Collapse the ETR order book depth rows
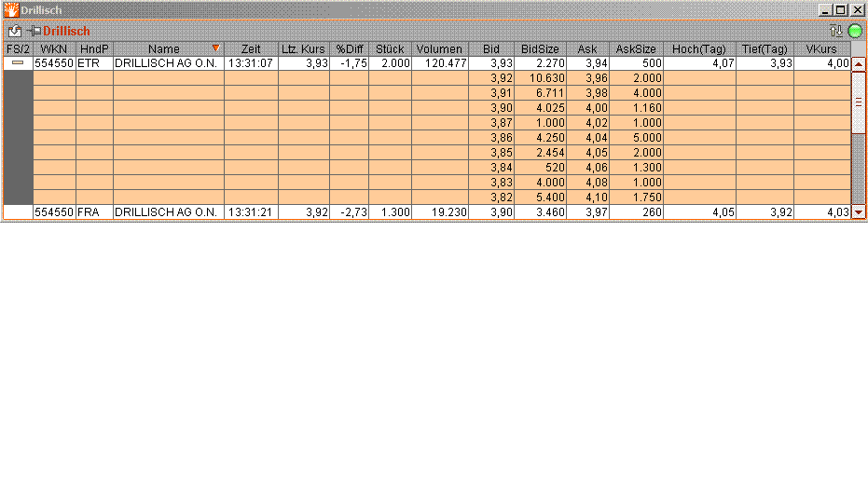868x477 pixels. point(18,63)
